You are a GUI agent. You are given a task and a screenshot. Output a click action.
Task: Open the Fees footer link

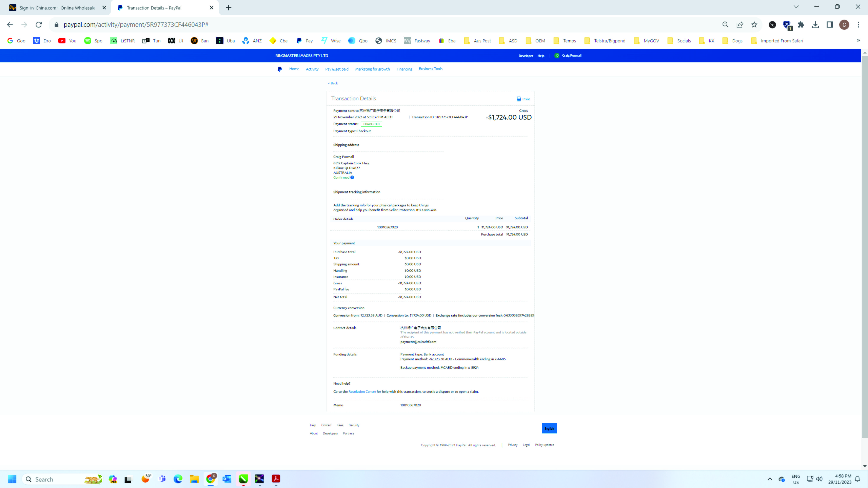click(340, 425)
